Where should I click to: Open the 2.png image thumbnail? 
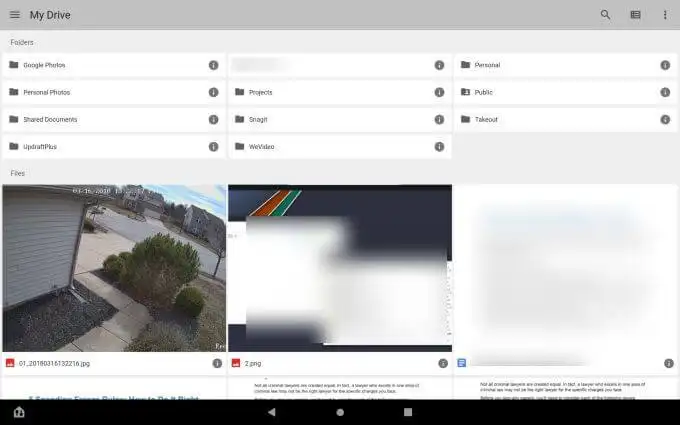(340, 268)
